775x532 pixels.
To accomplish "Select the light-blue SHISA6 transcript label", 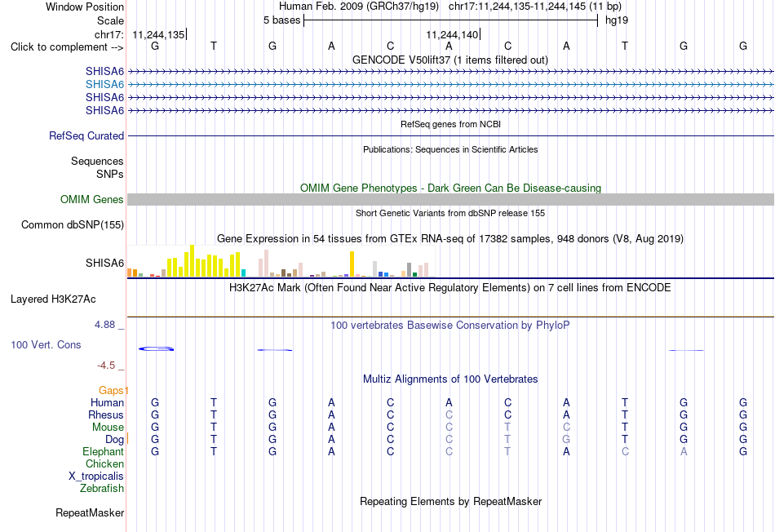I will [x=104, y=85].
